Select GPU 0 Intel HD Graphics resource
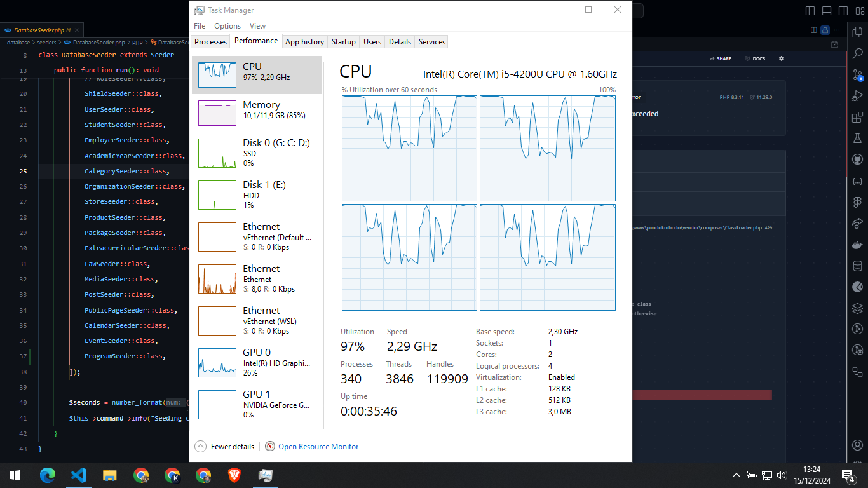868x488 pixels. tap(257, 362)
